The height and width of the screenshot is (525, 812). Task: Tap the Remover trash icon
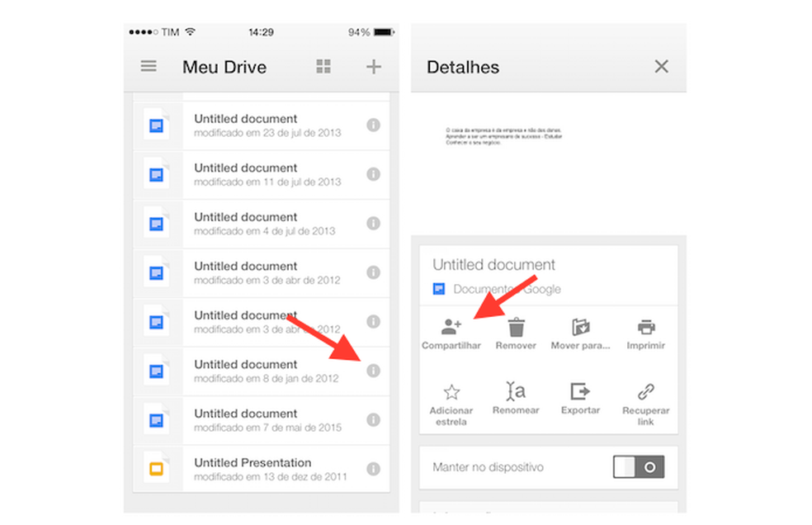pos(515,327)
